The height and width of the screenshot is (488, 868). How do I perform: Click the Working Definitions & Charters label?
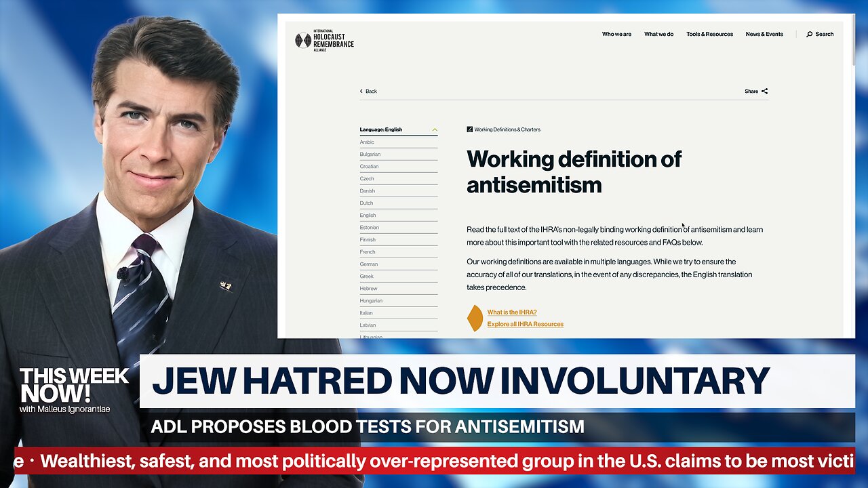[x=507, y=129]
